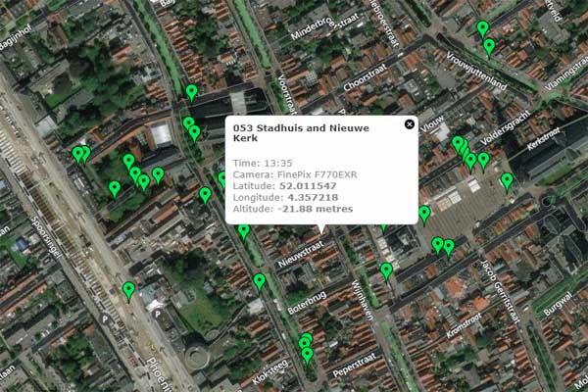Viewport: 588px width, 392px height.
Task: Click the left marker of the pair below the market square
Action: pyautogui.click(x=437, y=246)
